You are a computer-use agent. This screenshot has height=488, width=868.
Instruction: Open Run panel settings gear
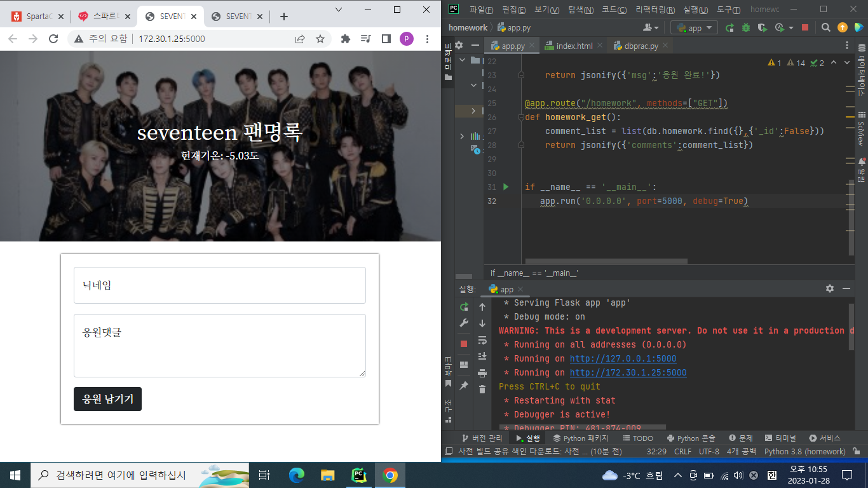(830, 288)
